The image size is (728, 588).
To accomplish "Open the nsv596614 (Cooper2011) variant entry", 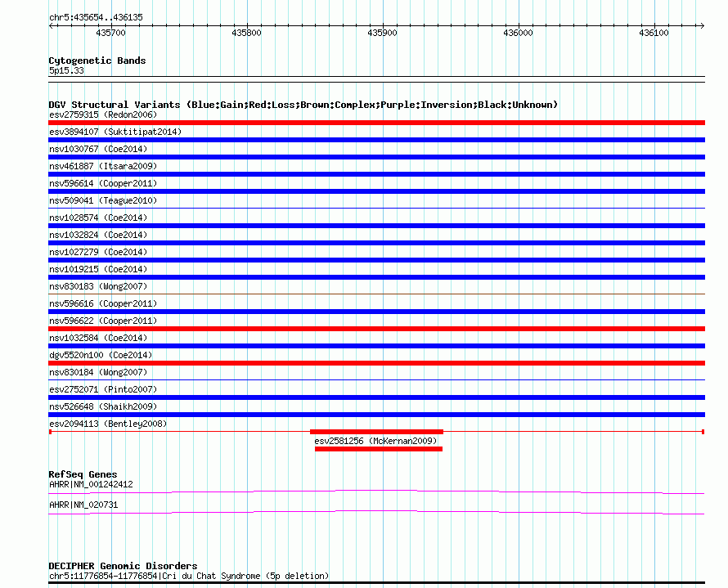I will pyautogui.click(x=103, y=183).
